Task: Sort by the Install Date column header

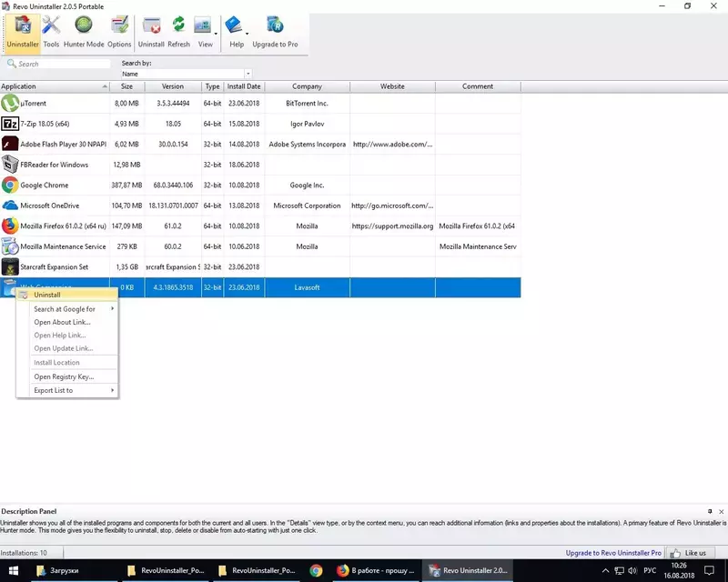Action: click(244, 86)
